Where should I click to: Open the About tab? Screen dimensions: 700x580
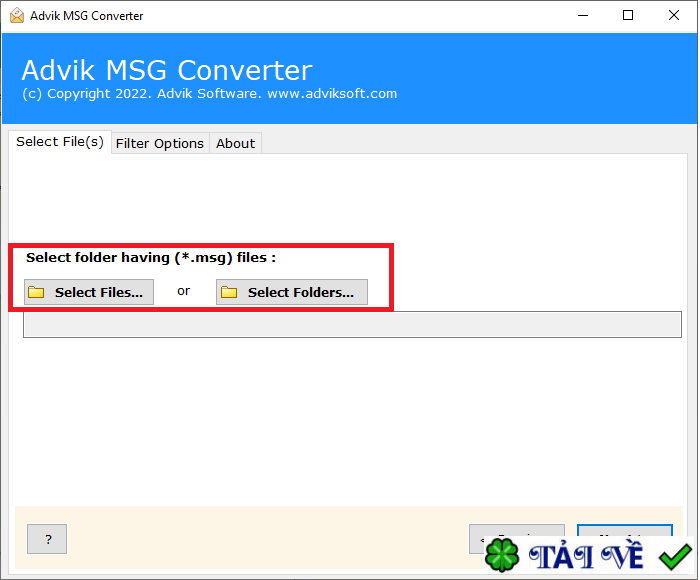[x=236, y=143]
